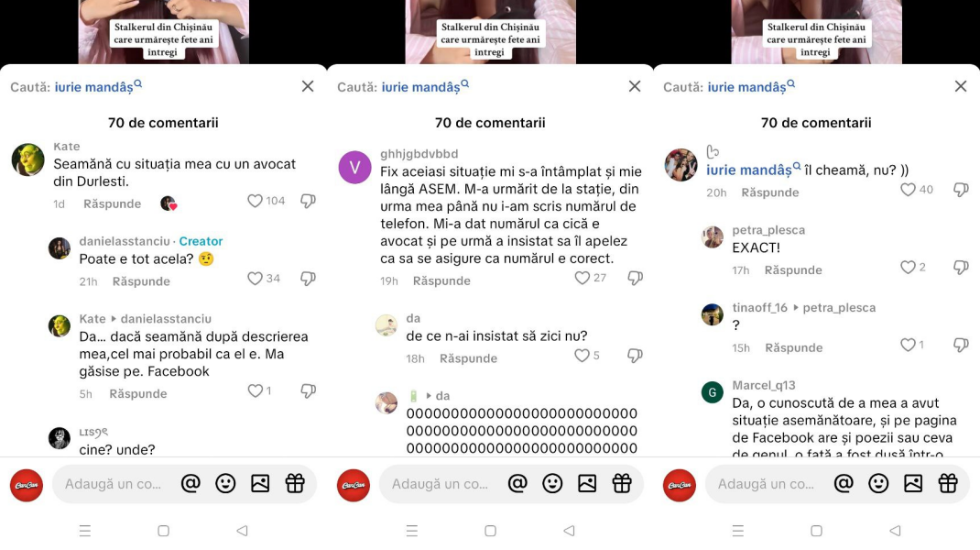Viewport: 980px width, 550px height.
Task: Like Kate's comment with 104 likes
Action: (255, 201)
